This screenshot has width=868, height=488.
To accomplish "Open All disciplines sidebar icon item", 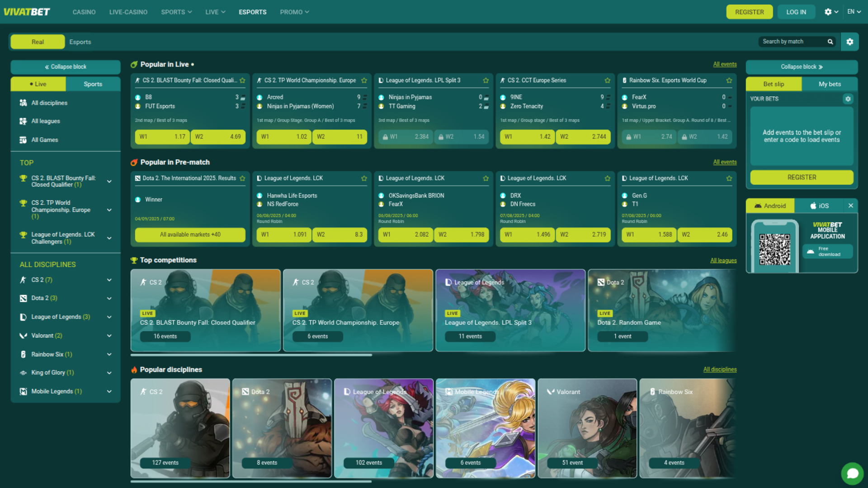I will click(24, 103).
